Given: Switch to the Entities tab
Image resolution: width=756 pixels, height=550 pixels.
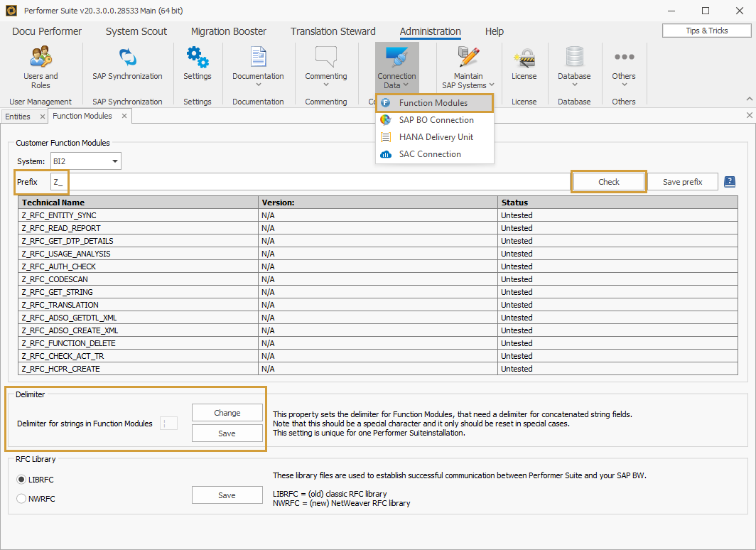Looking at the screenshot, I should coord(19,115).
